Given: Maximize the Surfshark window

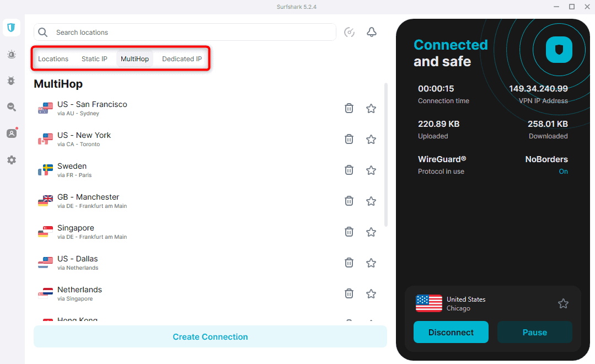Looking at the screenshot, I should pyautogui.click(x=572, y=7).
